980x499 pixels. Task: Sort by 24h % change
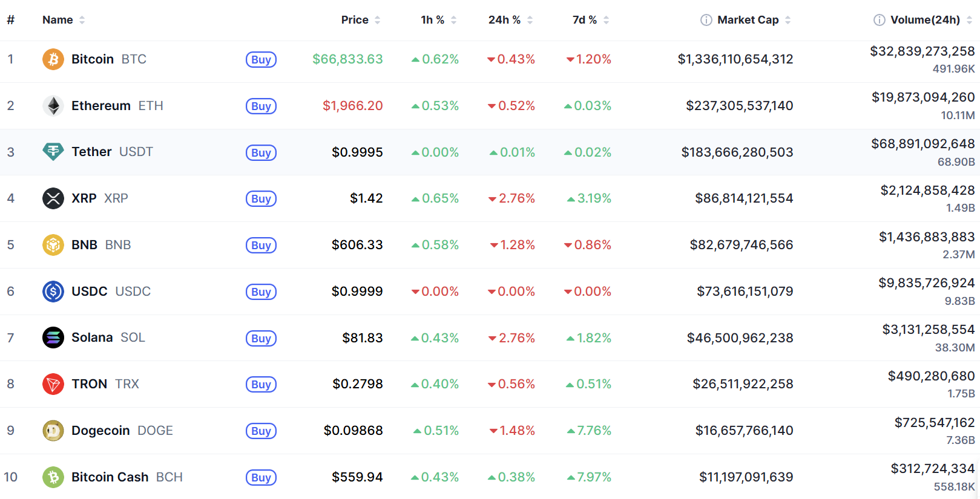(504, 20)
